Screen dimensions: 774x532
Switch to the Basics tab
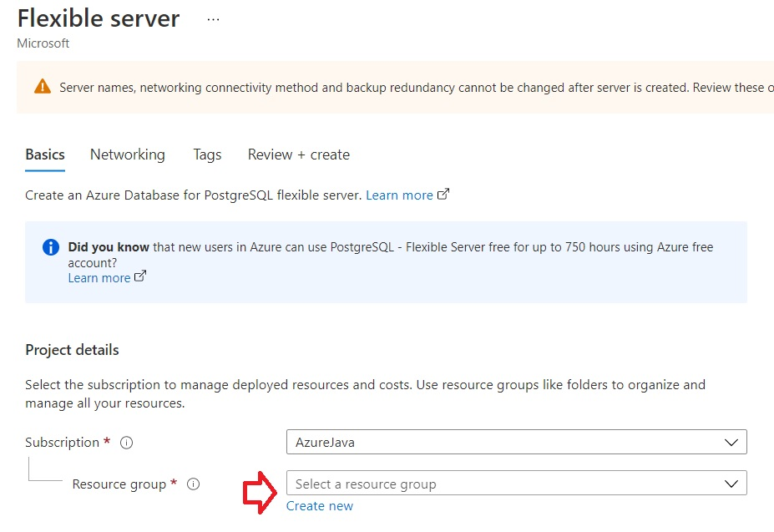pyautogui.click(x=45, y=155)
